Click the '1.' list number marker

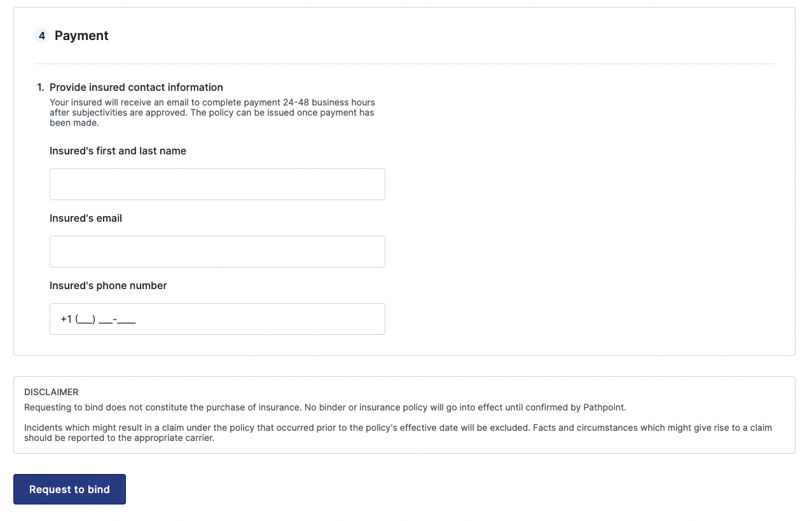coord(41,87)
